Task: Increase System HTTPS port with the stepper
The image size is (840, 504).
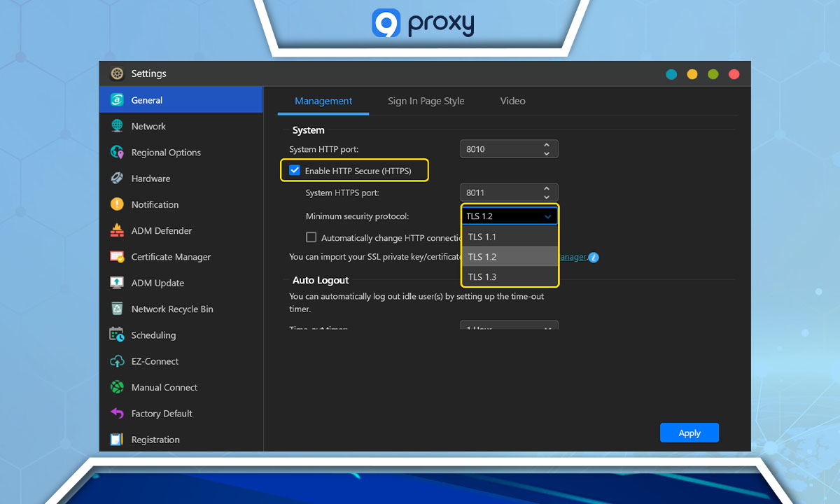Action: point(547,188)
